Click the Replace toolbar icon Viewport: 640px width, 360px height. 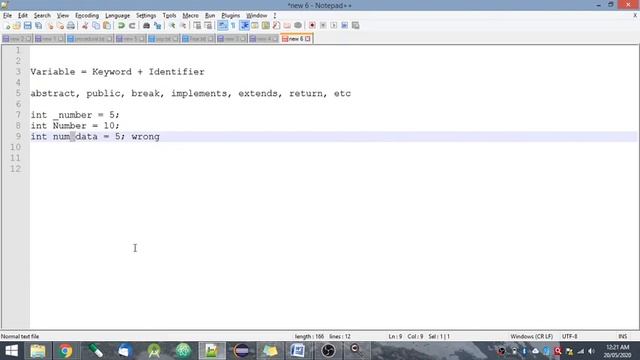(x=157, y=26)
